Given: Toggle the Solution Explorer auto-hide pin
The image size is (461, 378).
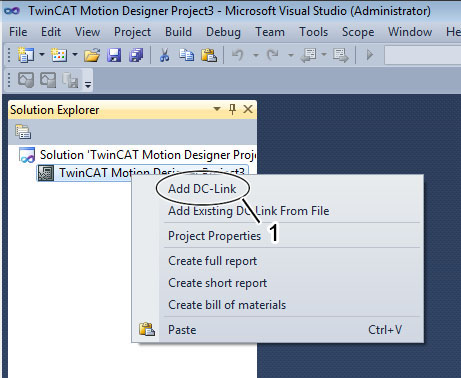Looking at the screenshot, I should point(232,109).
